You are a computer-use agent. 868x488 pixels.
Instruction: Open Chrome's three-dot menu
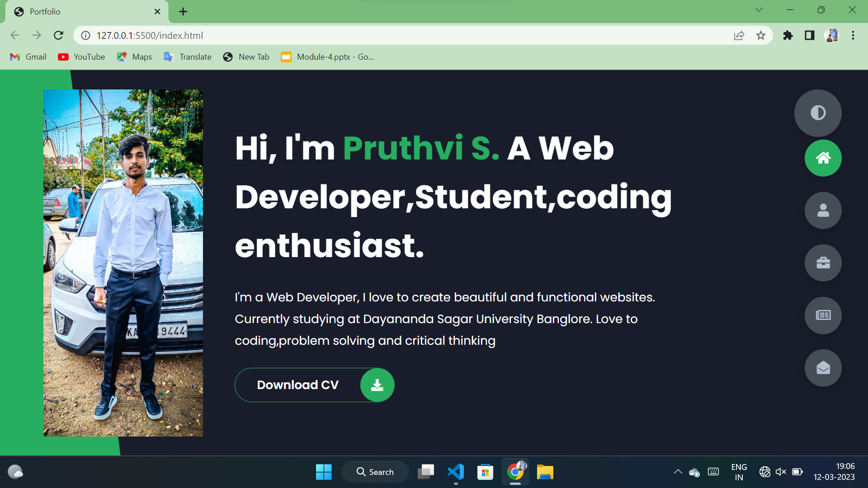[853, 35]
